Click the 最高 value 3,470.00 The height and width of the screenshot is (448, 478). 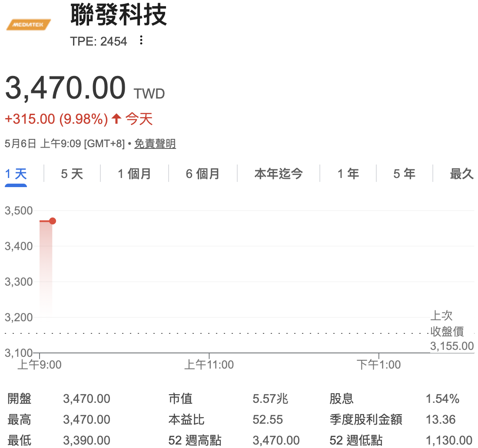(x=86, y=419)
